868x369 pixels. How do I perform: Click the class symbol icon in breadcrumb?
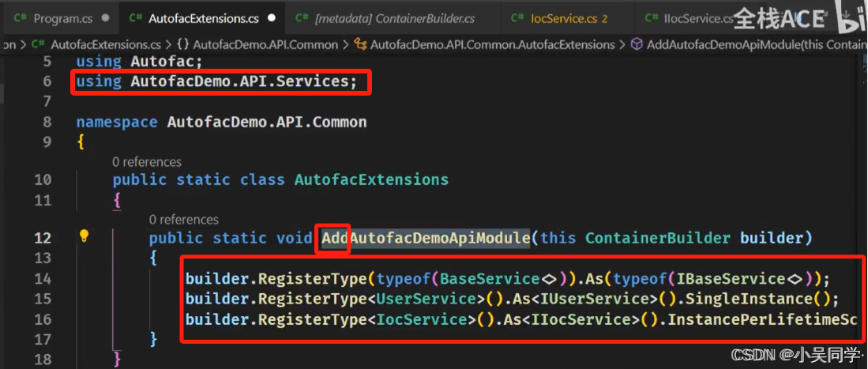pyautogui.click(x=360, y=44)
